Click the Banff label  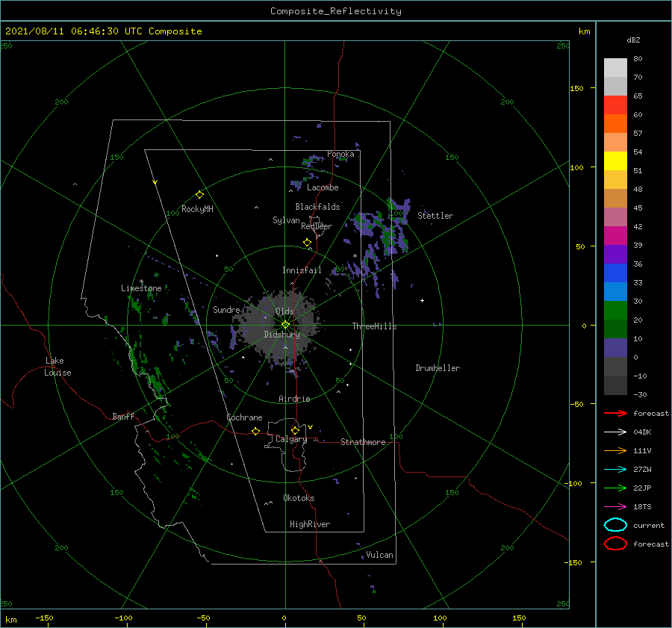123,416
